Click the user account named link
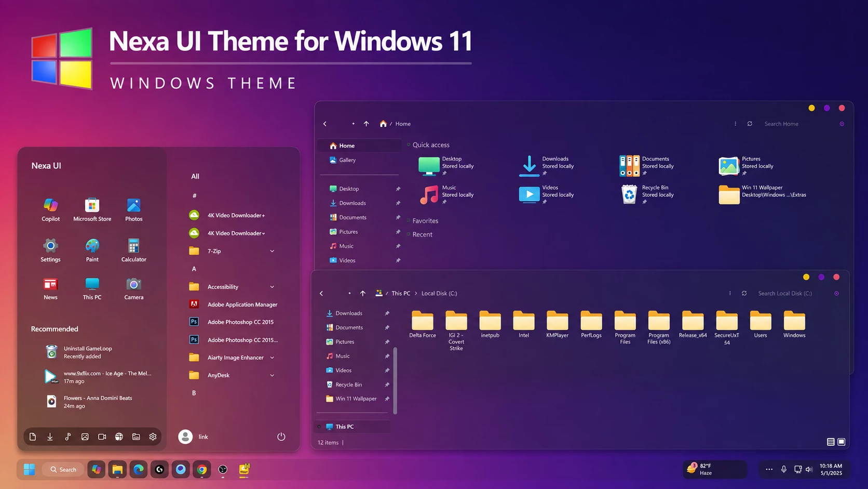 pos(193,437)
